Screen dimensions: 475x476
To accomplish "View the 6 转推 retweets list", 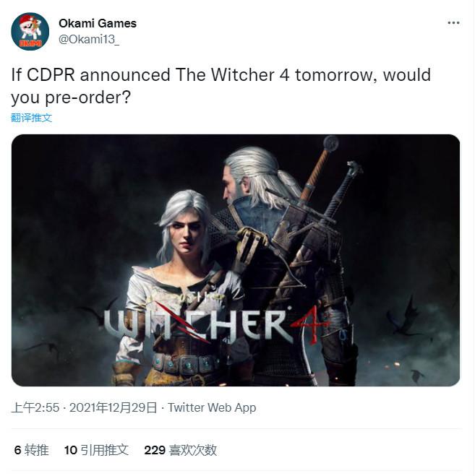I will pos(31,450).
